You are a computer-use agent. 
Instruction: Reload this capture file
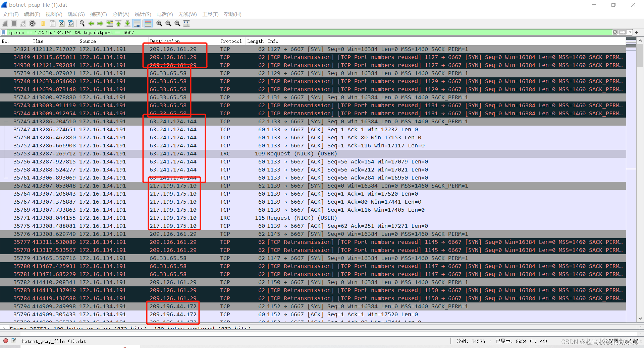click(70, 23)
